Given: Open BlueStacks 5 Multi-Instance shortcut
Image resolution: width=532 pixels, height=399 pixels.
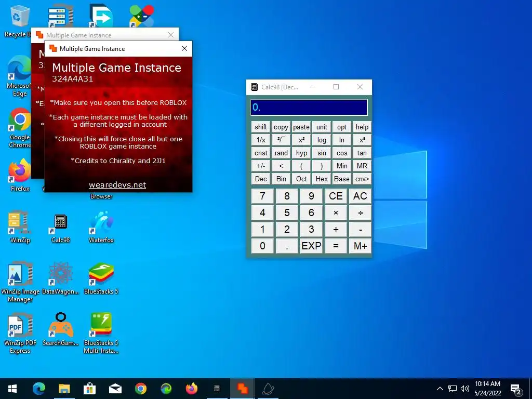Looking at the screenshot, I should point(101,334).
